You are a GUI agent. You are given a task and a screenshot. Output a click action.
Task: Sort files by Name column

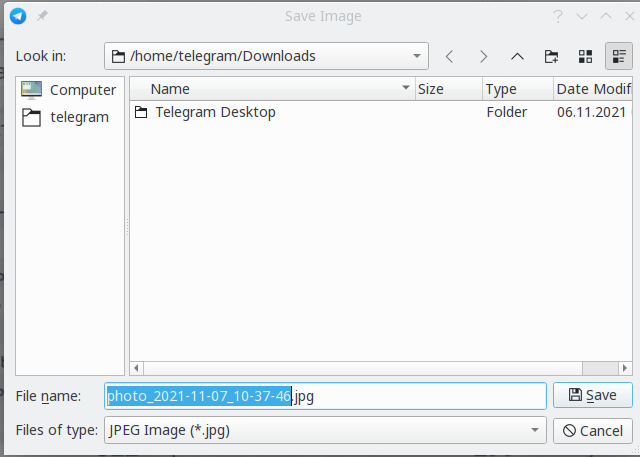pyautogui.click(x=273, y=89)
